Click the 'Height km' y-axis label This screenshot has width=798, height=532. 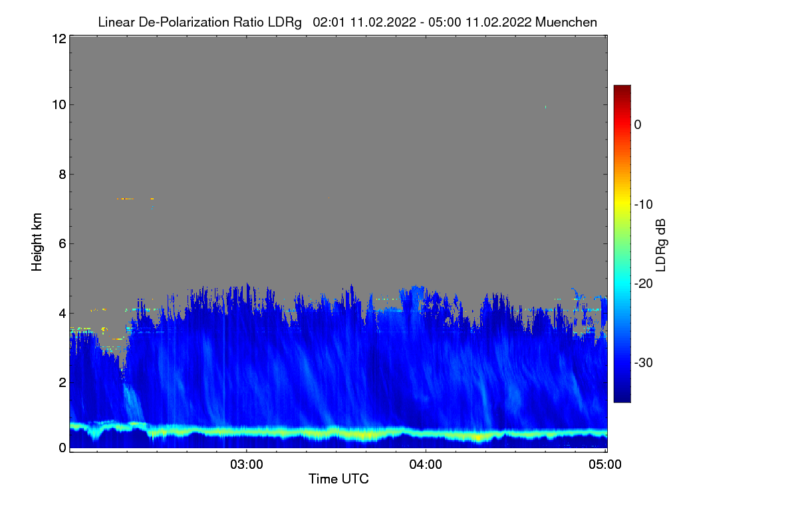point(37,242)
